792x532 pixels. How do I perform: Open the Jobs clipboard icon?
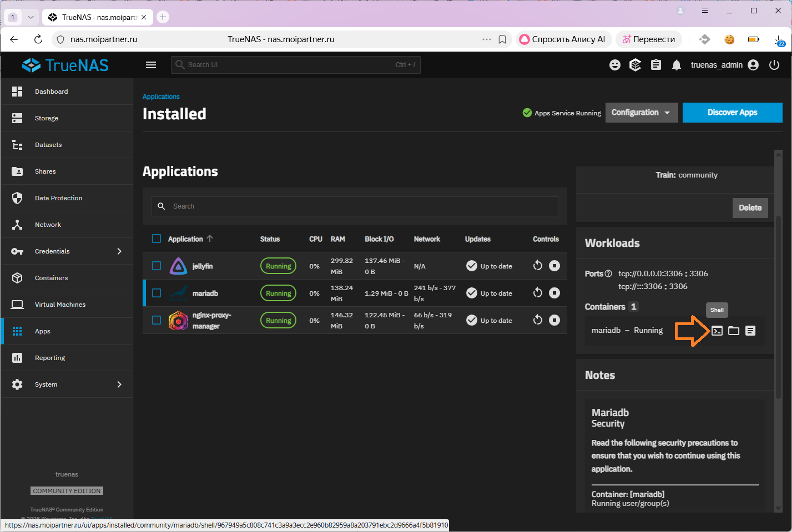656,65
